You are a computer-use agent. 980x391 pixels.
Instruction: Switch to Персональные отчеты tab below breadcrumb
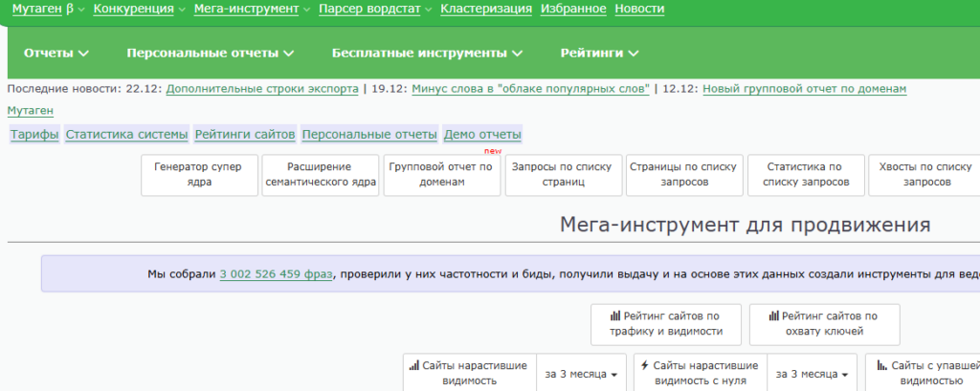(368, 134)
